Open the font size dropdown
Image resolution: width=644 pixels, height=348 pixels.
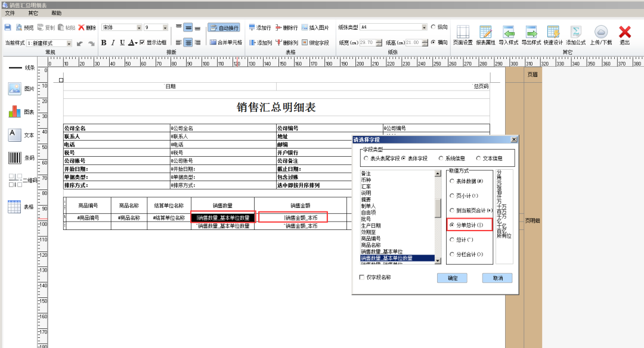(x=165, y=27)
